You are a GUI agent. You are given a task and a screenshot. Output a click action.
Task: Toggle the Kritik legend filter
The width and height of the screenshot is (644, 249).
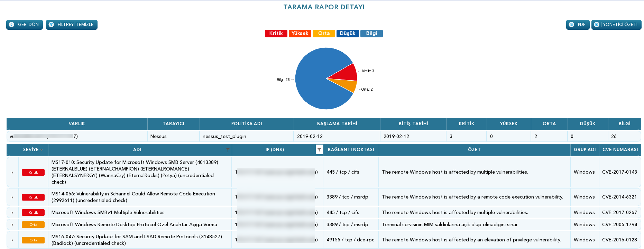[276, 34]
